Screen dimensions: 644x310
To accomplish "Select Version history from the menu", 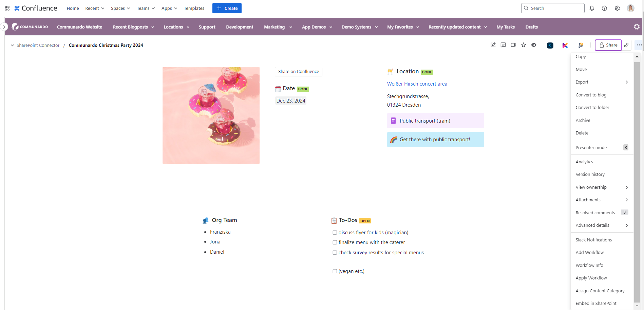I will click(x=590, y=175).
